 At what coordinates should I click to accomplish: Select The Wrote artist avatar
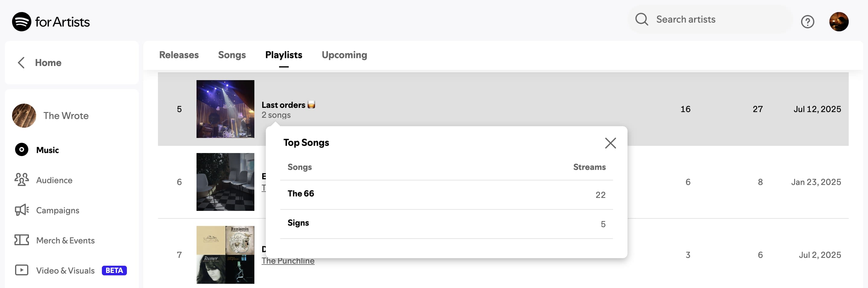(x=24, y=116)
